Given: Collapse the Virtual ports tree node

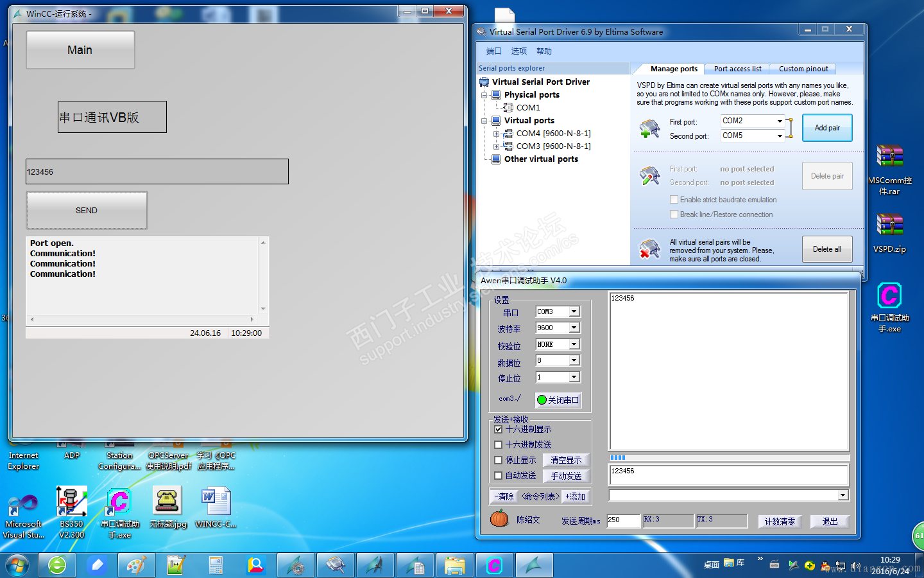Looking at the screenshot, I should [484, 121].
